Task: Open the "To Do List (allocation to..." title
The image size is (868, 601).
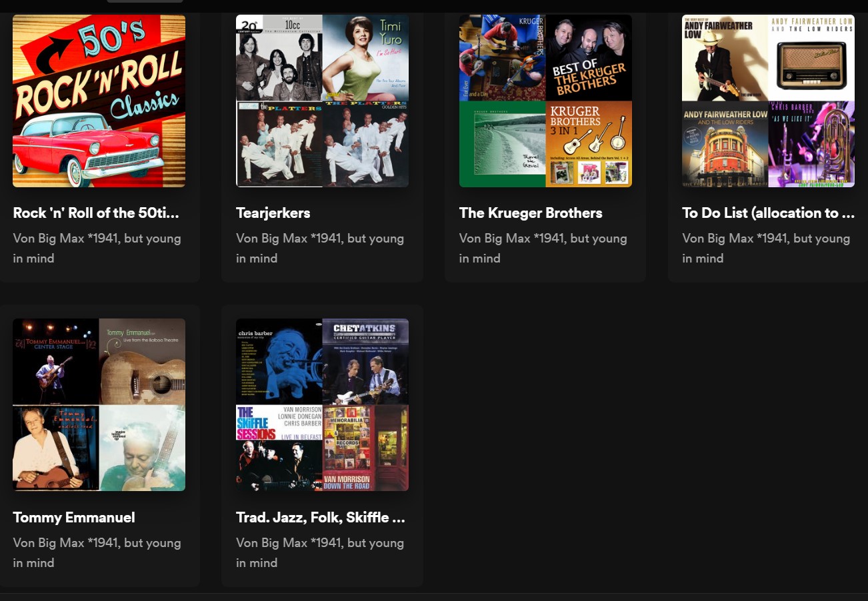Action: [x=768, y=213]
